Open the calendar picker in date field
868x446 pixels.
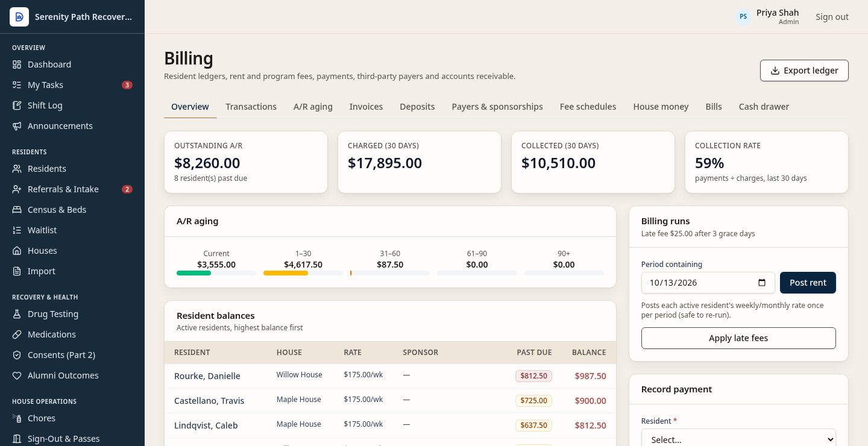(x=762, y=283)
